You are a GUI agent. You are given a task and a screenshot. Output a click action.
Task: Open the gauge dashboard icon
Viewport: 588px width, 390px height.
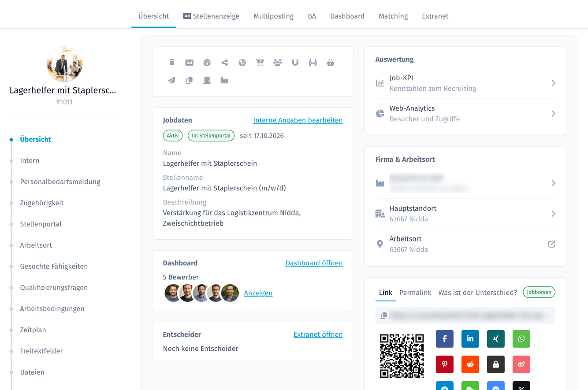207,63
